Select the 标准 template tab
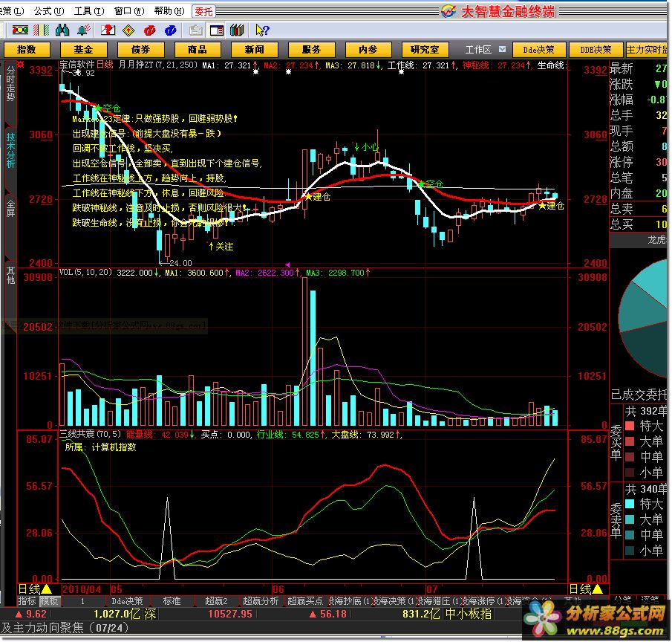Screen dimensions: 672x642 click(172, 601)
